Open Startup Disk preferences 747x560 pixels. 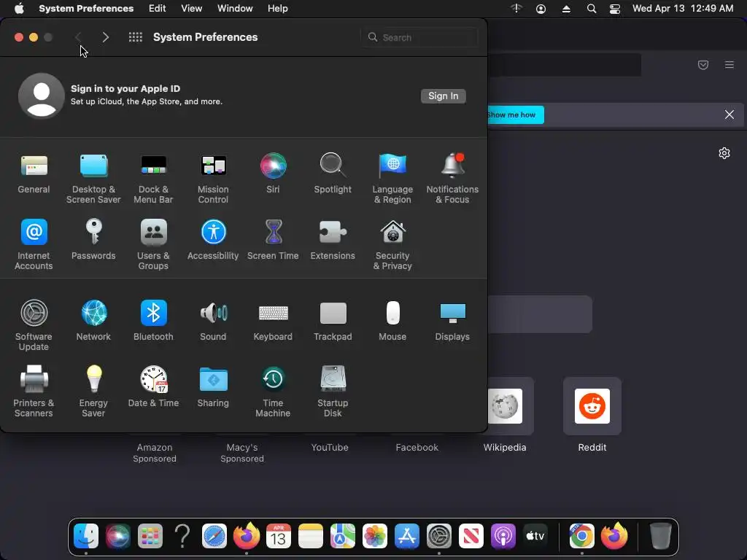click(333, 392)
